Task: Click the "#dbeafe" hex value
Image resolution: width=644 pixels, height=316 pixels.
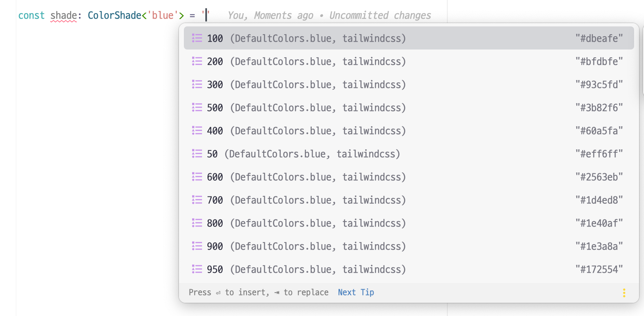Action: click(x=599, y=38)
